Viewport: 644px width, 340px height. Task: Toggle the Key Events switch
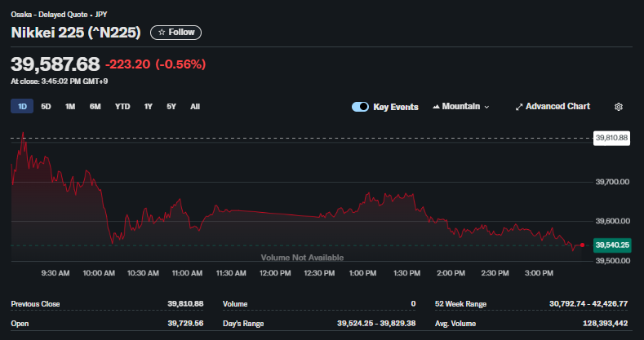pos(360,107)
